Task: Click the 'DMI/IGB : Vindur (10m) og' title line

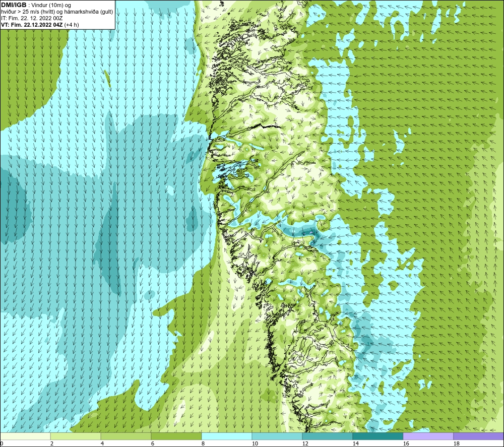Action: (x=36, y=5)
